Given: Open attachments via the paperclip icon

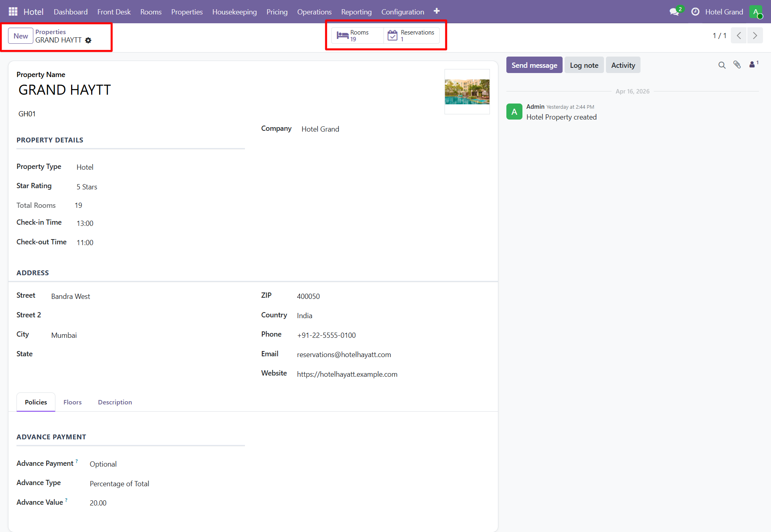Looking at the screenshot, I should 737,65.
